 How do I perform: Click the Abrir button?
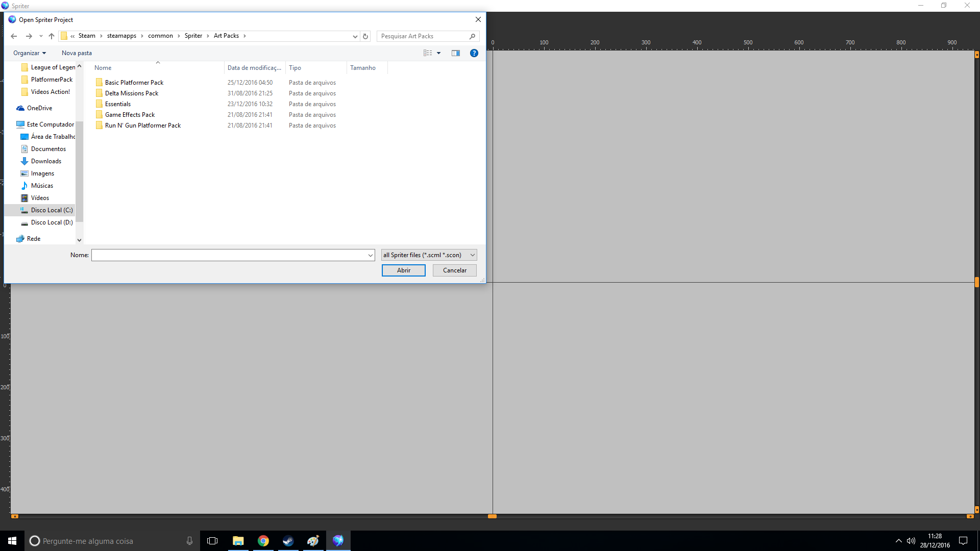click(x=404, y=270)
